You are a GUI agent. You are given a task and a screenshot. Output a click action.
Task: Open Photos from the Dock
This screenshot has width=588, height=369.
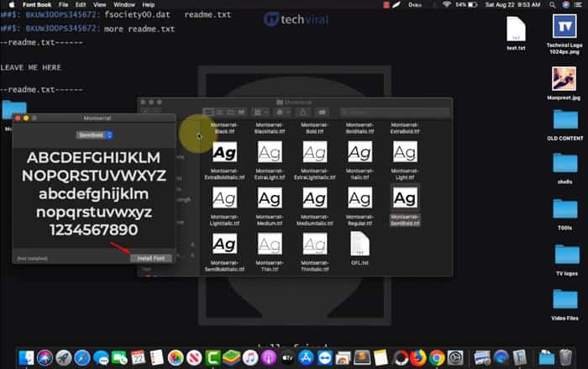point(176,358)
